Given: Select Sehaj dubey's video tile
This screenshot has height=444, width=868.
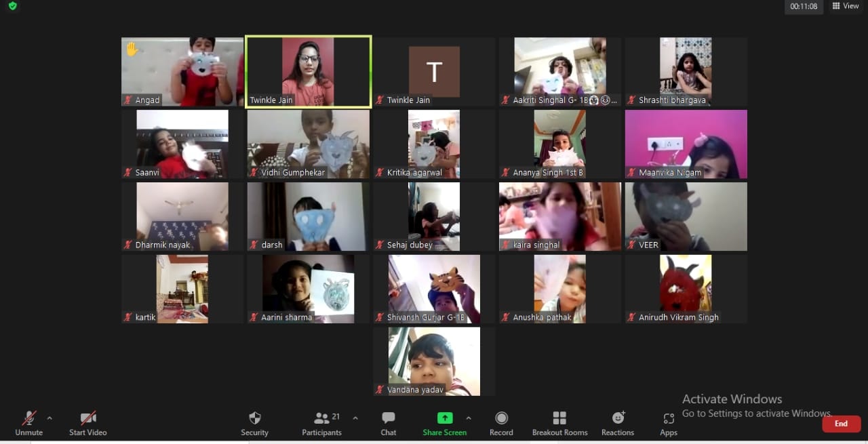Looking at the screenshot, I should [x=434, y=217].
